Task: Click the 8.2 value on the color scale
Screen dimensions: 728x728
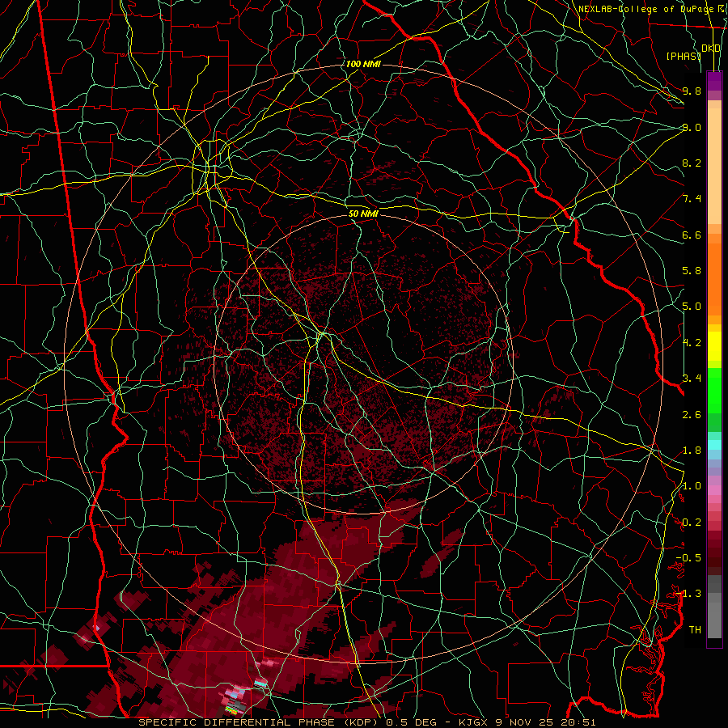Action: point(692,163)
